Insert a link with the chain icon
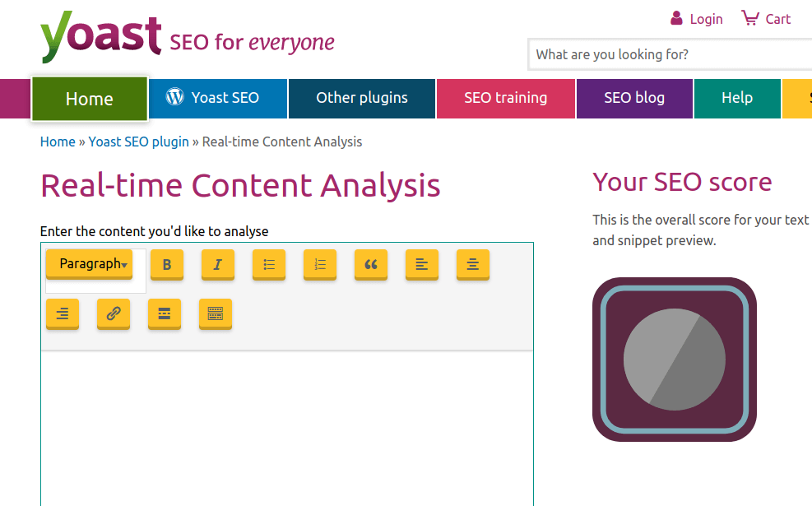 coord(114,313)
